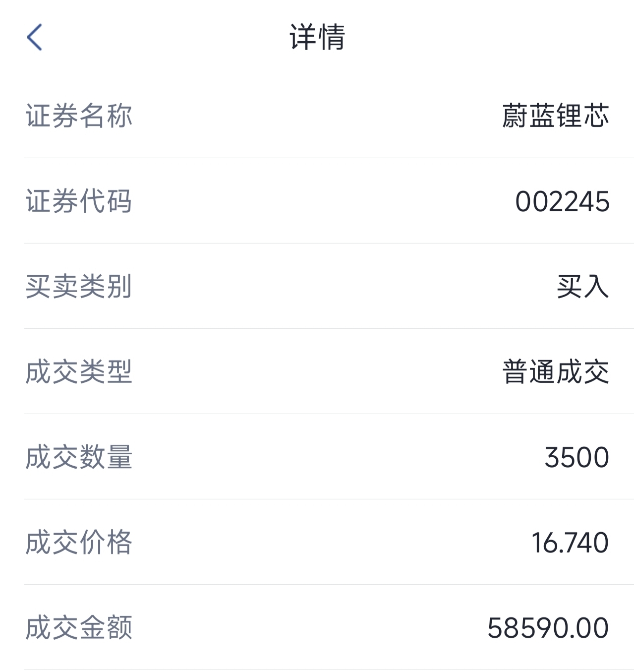Click the 买卖类别 label
Screen dimensions: 634x672
(x=79, y=287)
